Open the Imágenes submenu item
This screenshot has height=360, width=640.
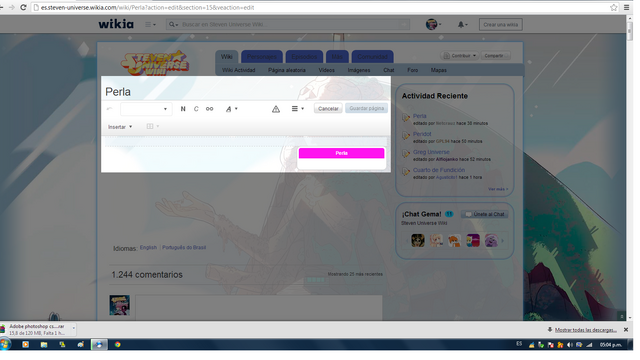pyautogui.click(x=359, y=70)
